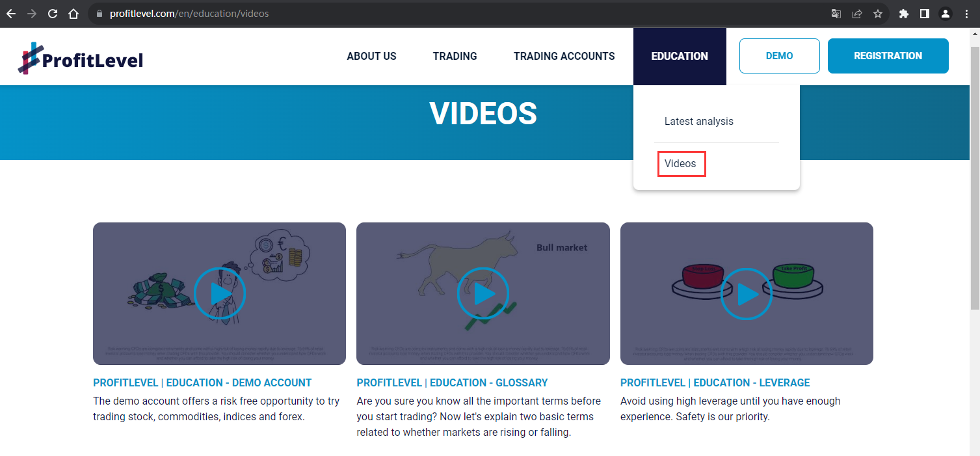Open the TRADING ACCOUNTS menu
Screen dimensions: 980x456
pyautogui.click(x=564, y=56)
